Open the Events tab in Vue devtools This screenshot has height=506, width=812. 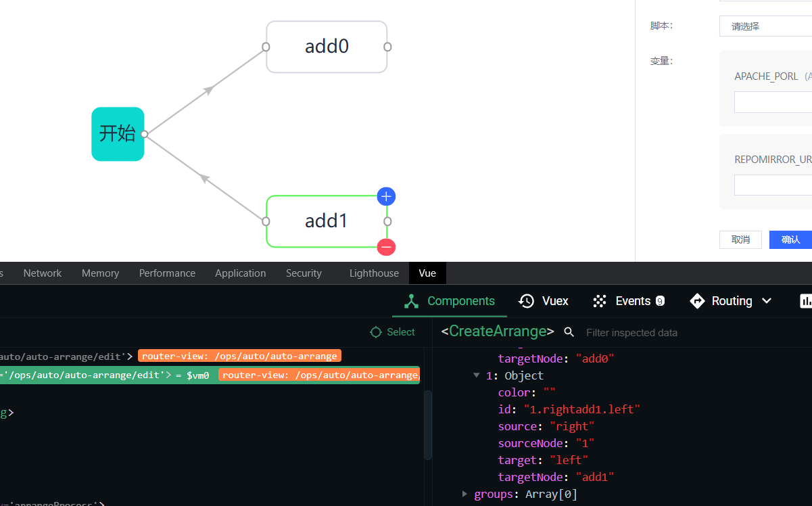point(628,301)
